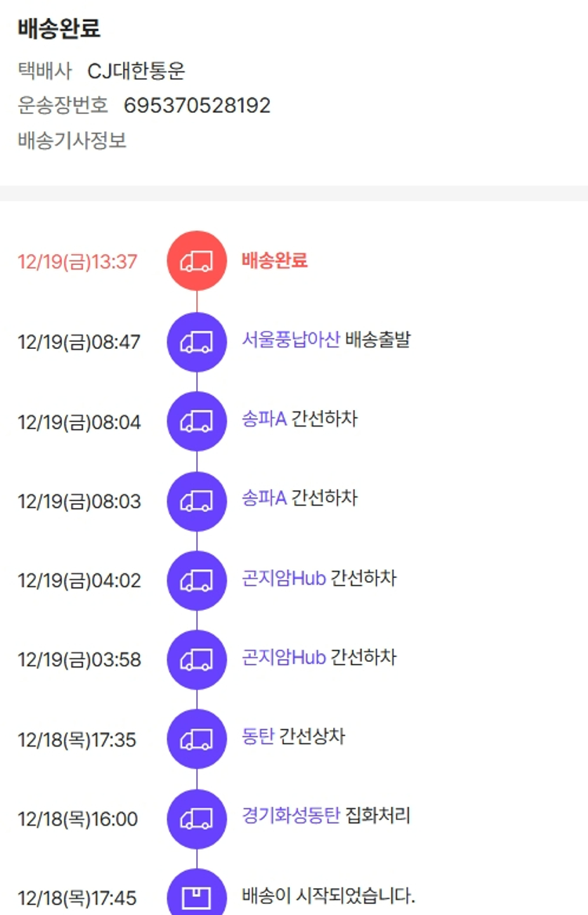
Task: Click truck icon beside 동탄 간선상차
Action: point(197,739)
